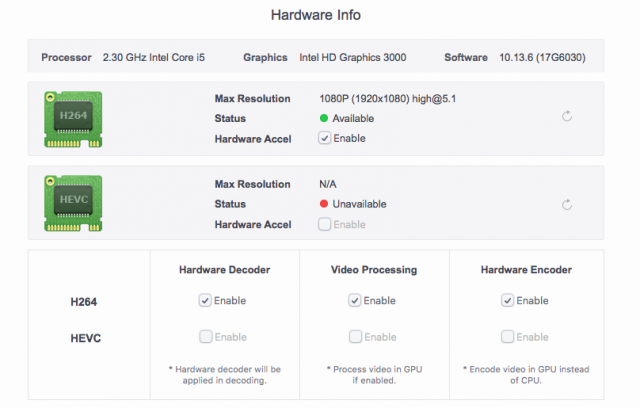Image resolution: width=640 pixels, height=408 pixels.
Task: Click the H264 row label in table
Action: (x=84, y=302)
